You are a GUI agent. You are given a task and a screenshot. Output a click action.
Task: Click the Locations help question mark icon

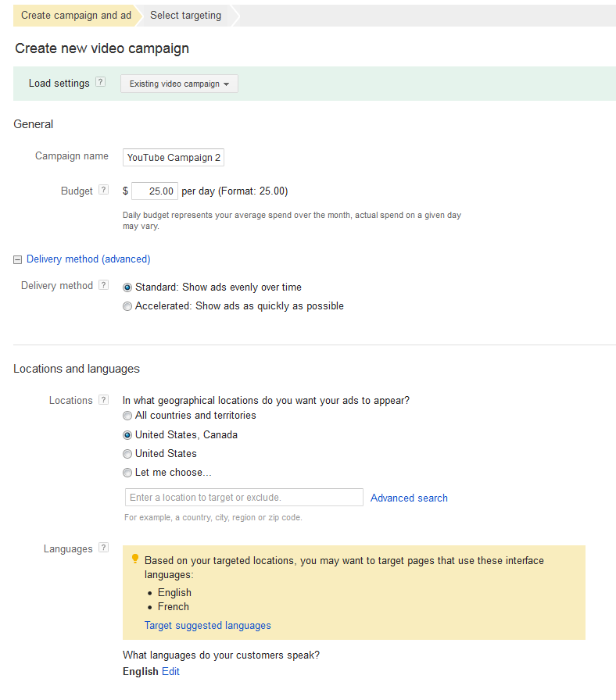coord(103,399)
